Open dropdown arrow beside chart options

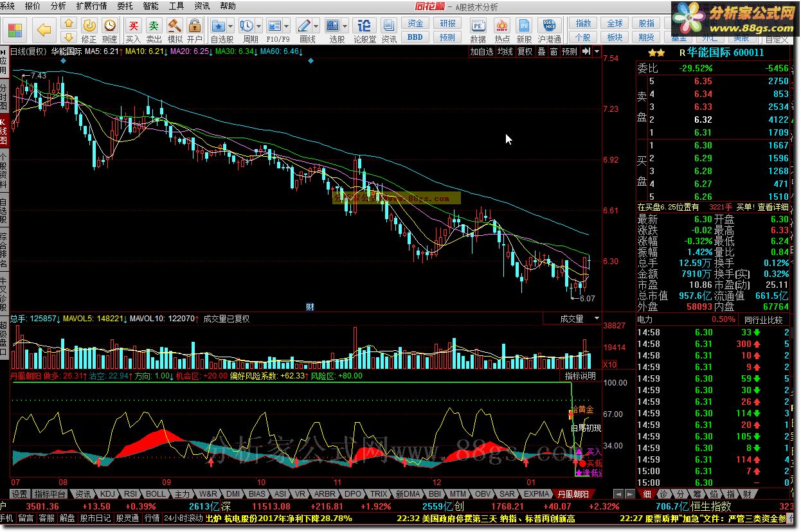coord(597,51)
